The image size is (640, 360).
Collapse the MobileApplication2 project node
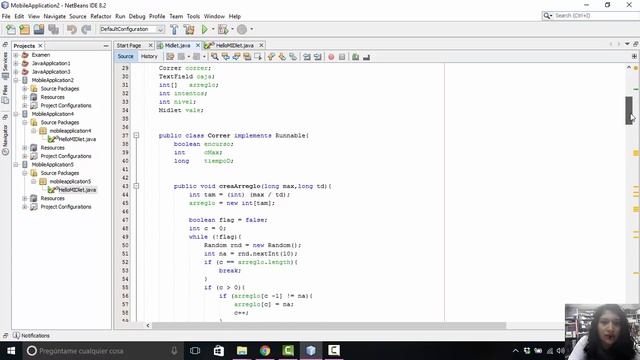(16, 80)
